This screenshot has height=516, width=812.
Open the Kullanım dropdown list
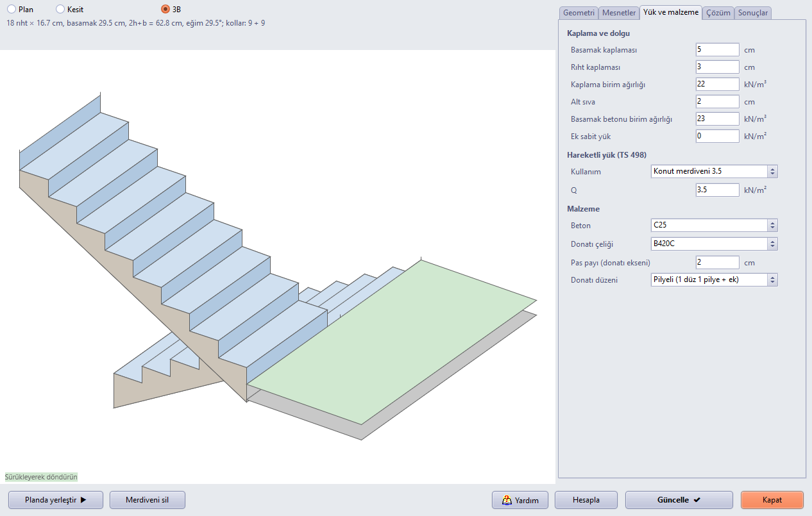tap(714, 172)
